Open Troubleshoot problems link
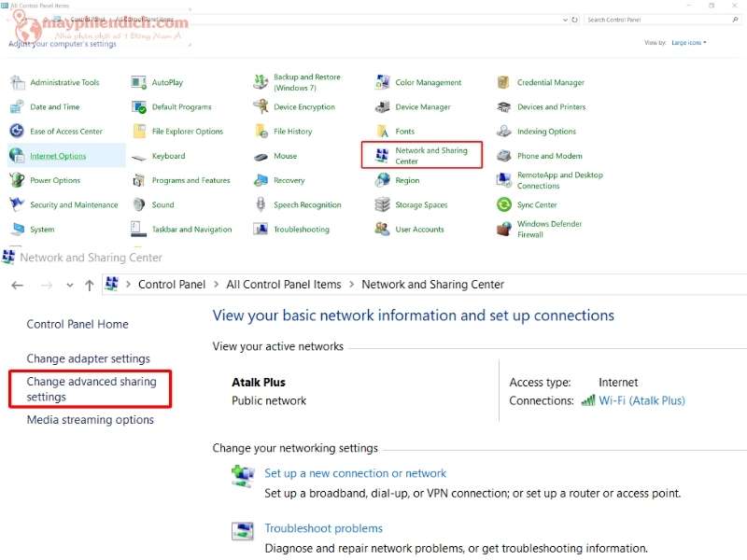747x560 pixels. (323, 528)
